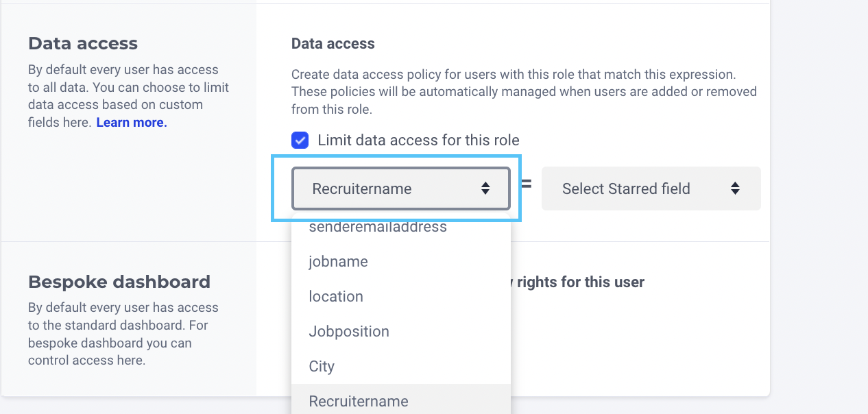Screen dimensions: 868x414
Task: Click the Limit data access label text
Action: point(418,141)
